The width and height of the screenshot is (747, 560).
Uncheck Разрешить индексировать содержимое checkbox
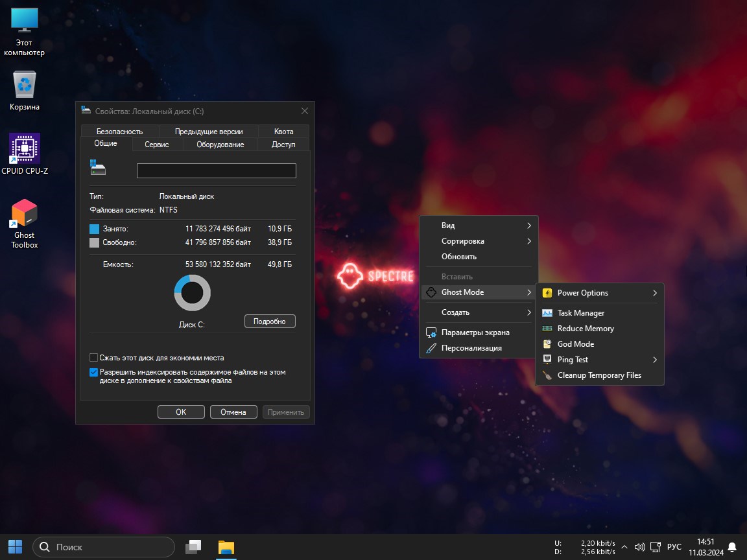(x=94, y=373)
